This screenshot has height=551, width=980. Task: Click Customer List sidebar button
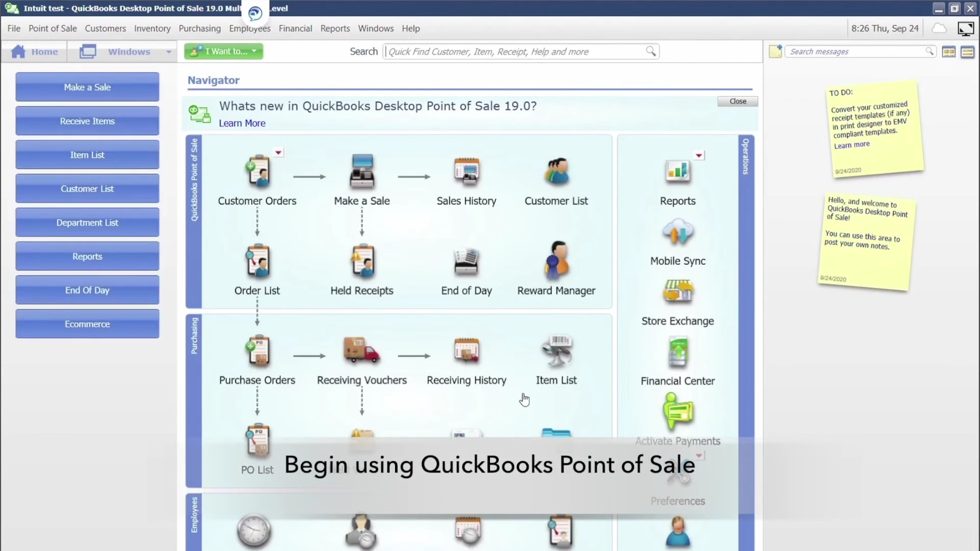[x=87, y=189]
